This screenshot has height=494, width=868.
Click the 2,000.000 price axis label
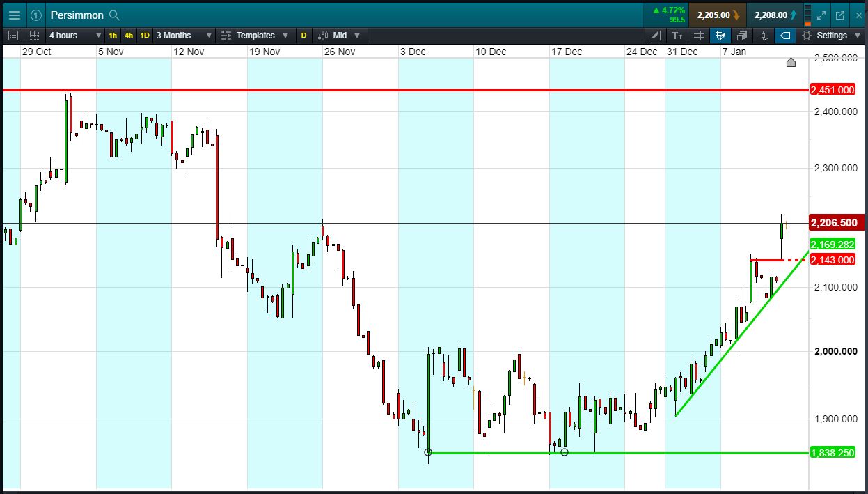[835, 351]
